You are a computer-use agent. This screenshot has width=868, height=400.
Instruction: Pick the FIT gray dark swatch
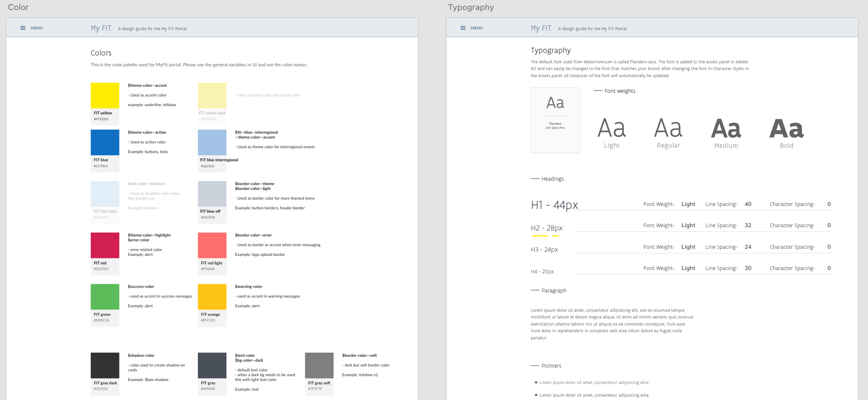105,365
